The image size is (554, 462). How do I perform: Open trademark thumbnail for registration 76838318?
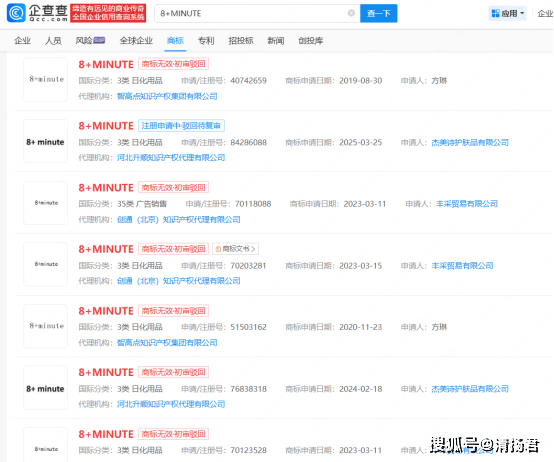coord(46,388)
